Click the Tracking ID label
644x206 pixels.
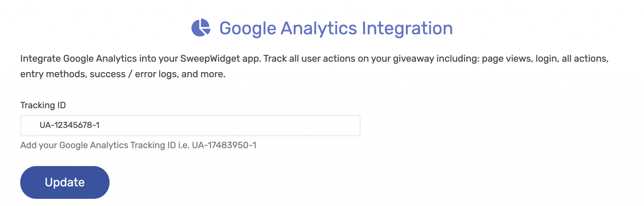pyautogui.click(x=43, y=105)
